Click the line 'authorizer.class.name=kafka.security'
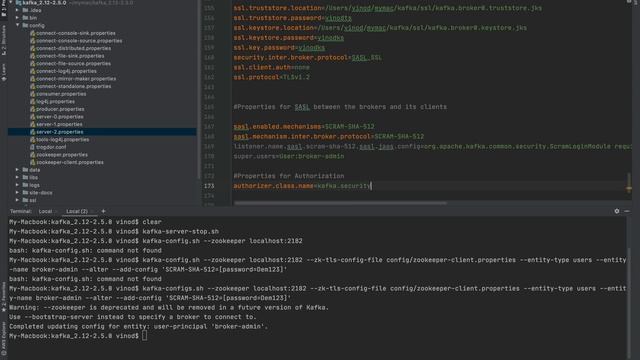The height and width of the screenshot is (360, 640). [x=302, y=186]
